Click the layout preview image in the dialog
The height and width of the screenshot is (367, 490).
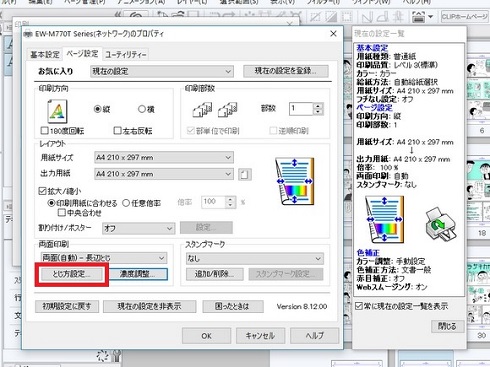click(295, 182)
